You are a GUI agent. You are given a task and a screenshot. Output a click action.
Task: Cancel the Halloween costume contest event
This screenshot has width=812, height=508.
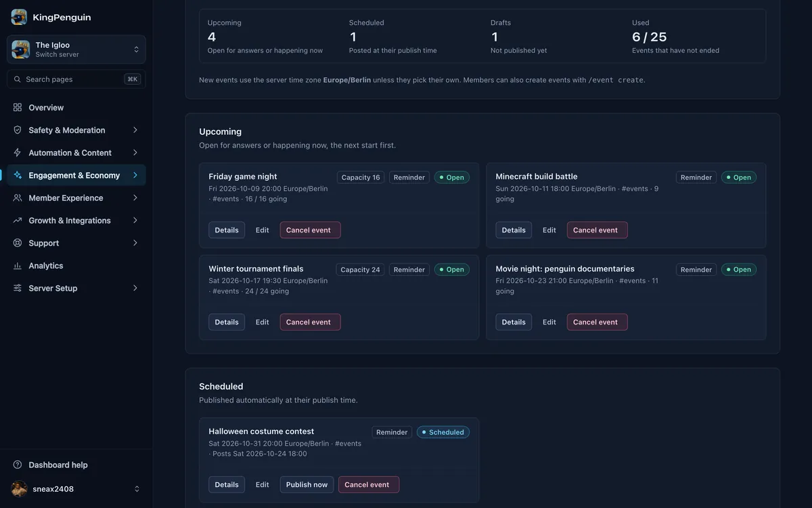[x=369, y=485]
